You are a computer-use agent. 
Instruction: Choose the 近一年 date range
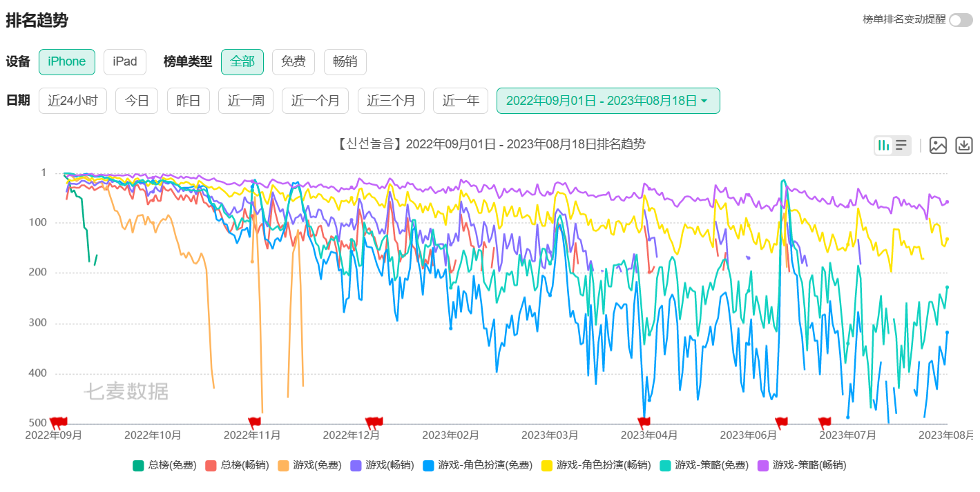click(x=461, y=101)
